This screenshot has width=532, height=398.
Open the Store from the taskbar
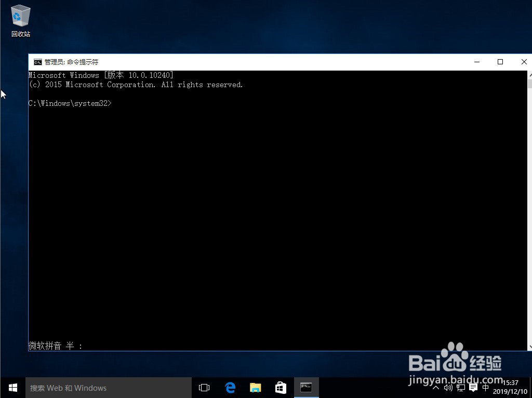pyautogui.click(x=281, y=388)
